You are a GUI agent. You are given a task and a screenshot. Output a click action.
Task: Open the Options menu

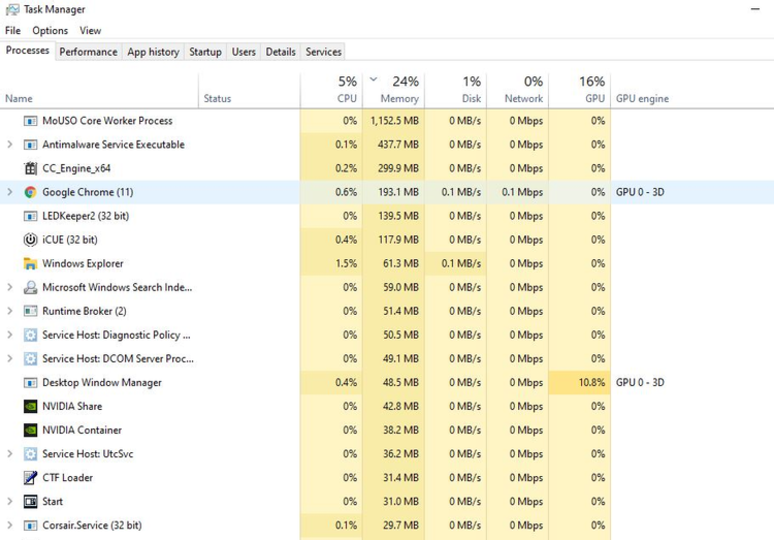(50, 31)
